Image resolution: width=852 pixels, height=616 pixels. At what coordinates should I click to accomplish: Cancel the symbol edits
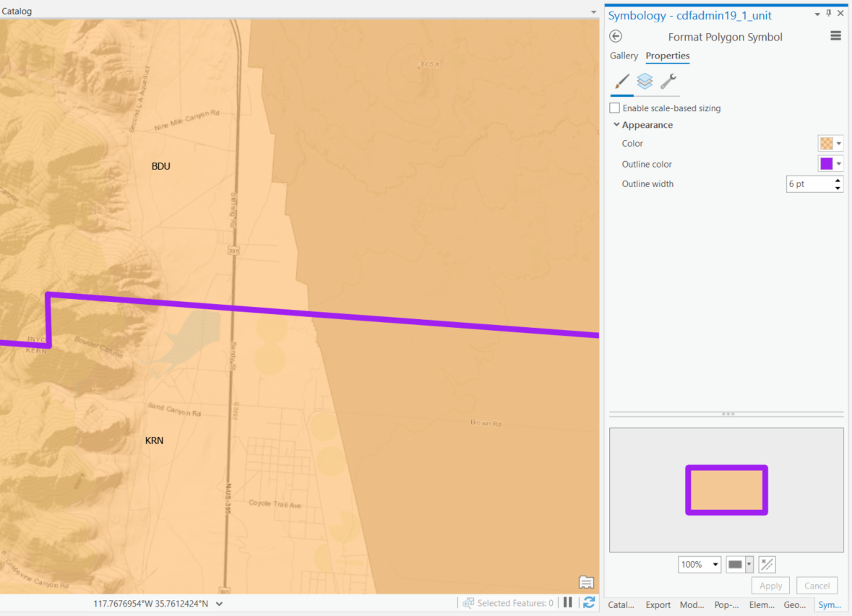pos(817,585)
